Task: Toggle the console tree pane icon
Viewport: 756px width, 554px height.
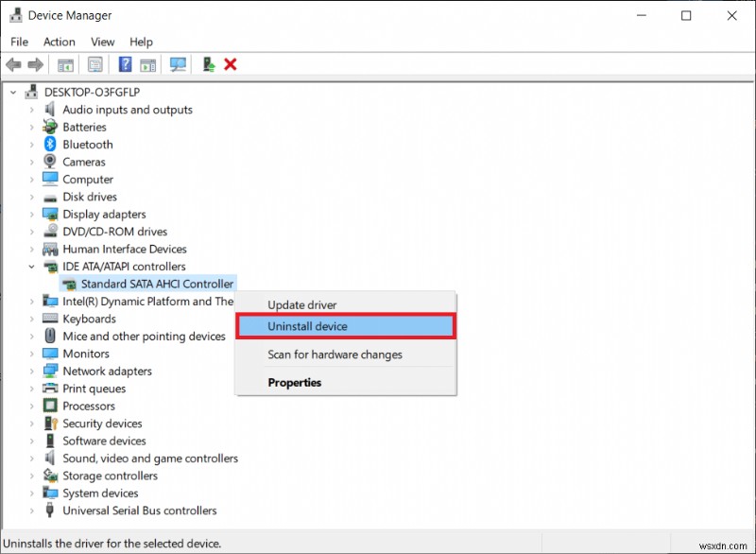Action: (65, 64)
